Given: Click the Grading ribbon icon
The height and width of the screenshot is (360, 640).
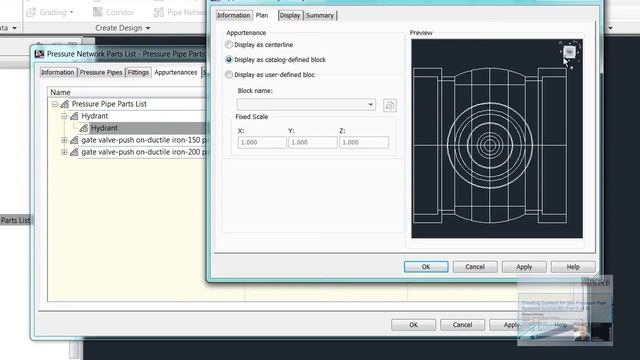Looking at the screenshot, I should (31, 12).
